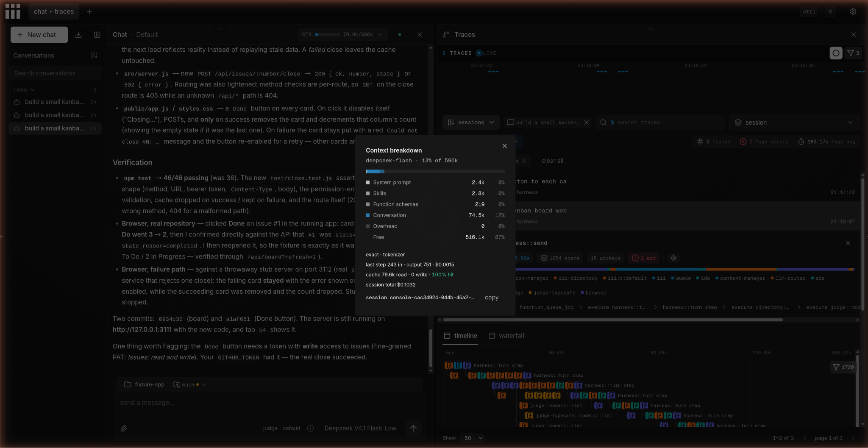Expand the Today conversations group
Viewport: 868px width, 448px height.
[24, 89]
